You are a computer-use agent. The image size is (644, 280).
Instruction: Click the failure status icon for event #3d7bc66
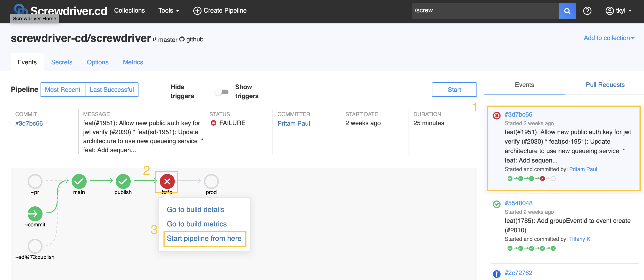pos(496,115)
